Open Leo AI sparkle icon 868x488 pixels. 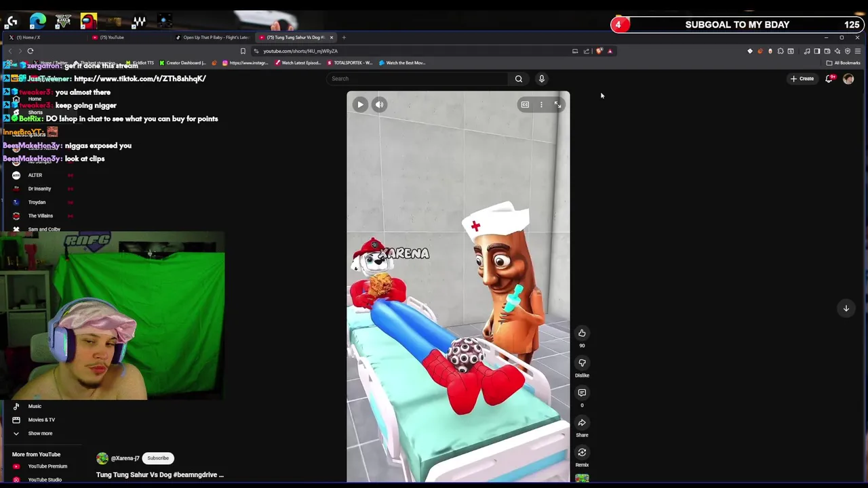(837, 51)
